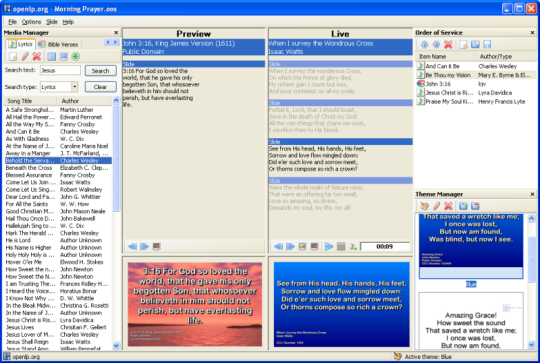Click the green Add to Service icon
The image size is (540, 363).
pos(75,56)
